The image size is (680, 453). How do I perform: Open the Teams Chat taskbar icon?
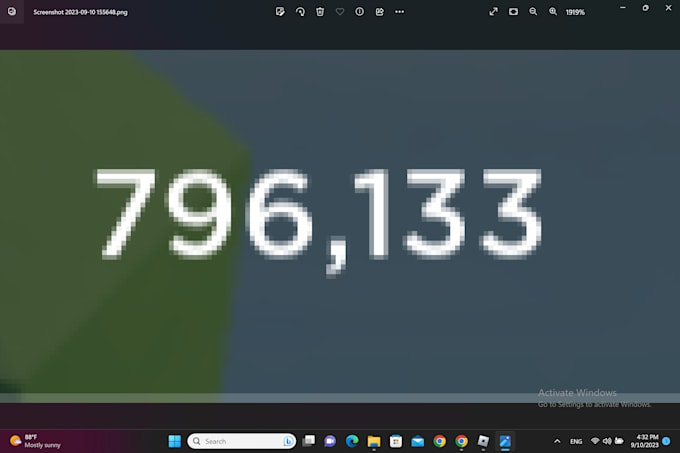(330, 441)
